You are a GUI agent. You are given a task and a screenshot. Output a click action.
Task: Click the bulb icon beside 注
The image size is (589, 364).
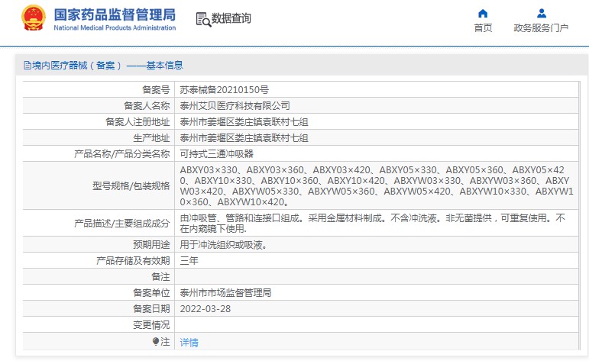[x=156, y=341]
